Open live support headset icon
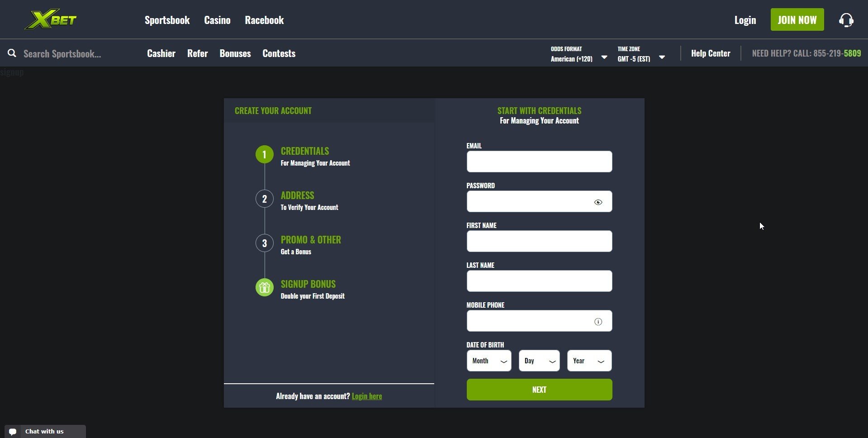 (x=846, y=20)
